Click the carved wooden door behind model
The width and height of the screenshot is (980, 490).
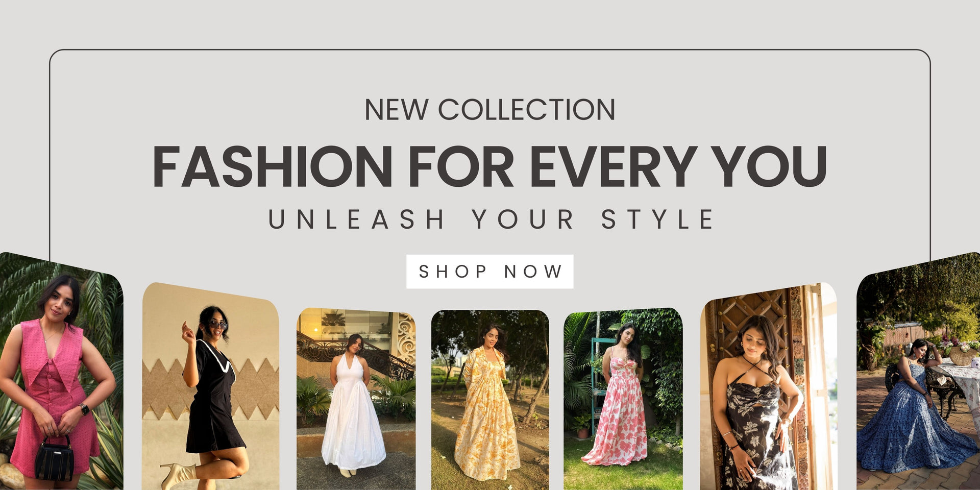tap(755, 357)
